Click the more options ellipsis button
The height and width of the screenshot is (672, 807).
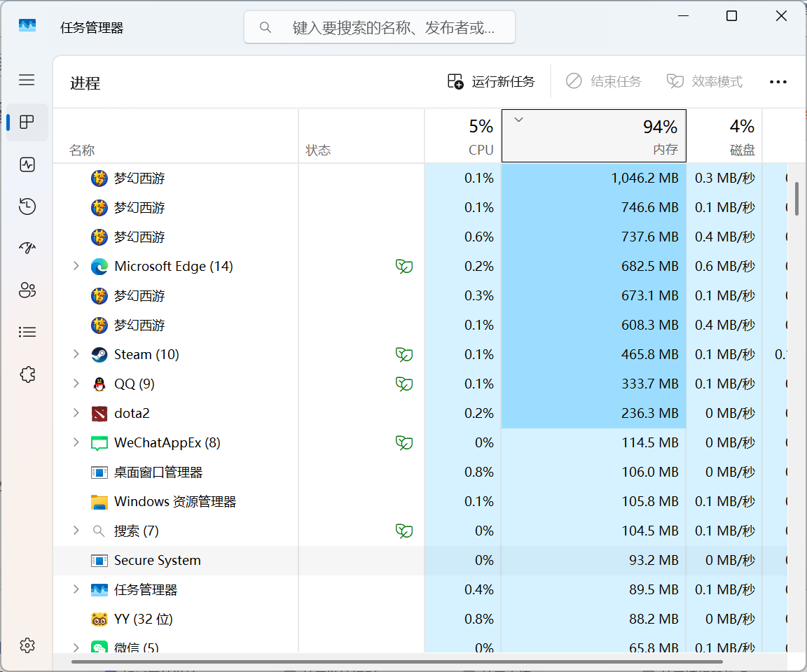tap(778, 82)
